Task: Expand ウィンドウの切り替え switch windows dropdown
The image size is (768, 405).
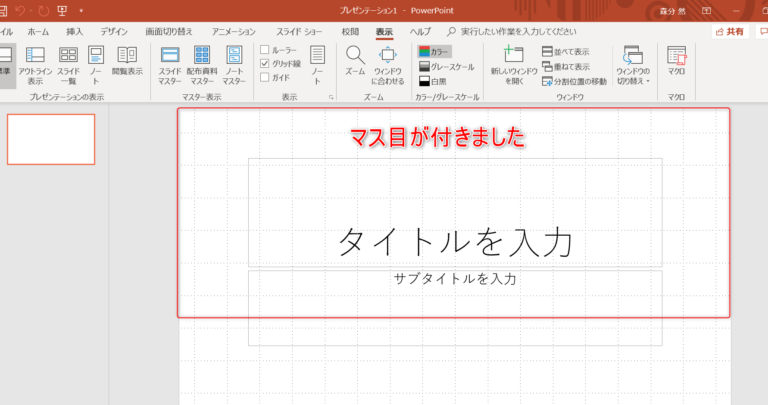Action: [x=633, y=65]
